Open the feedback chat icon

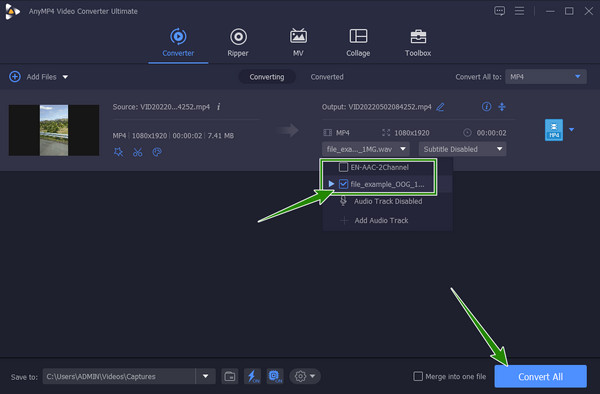499,11
